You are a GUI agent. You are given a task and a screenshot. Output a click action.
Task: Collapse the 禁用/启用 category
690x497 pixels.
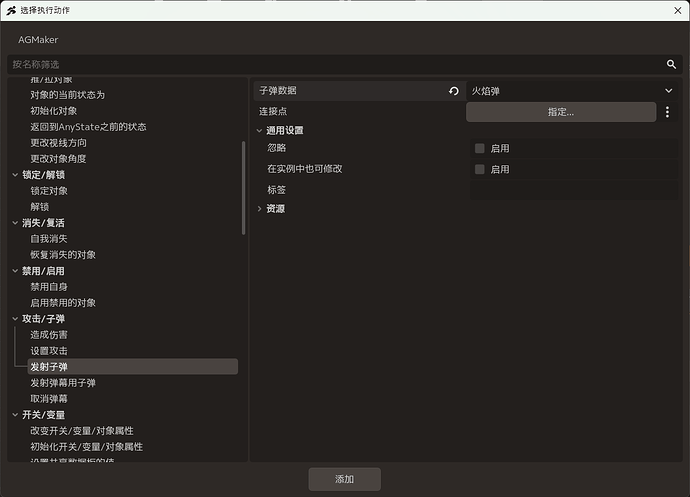[15, 271]
